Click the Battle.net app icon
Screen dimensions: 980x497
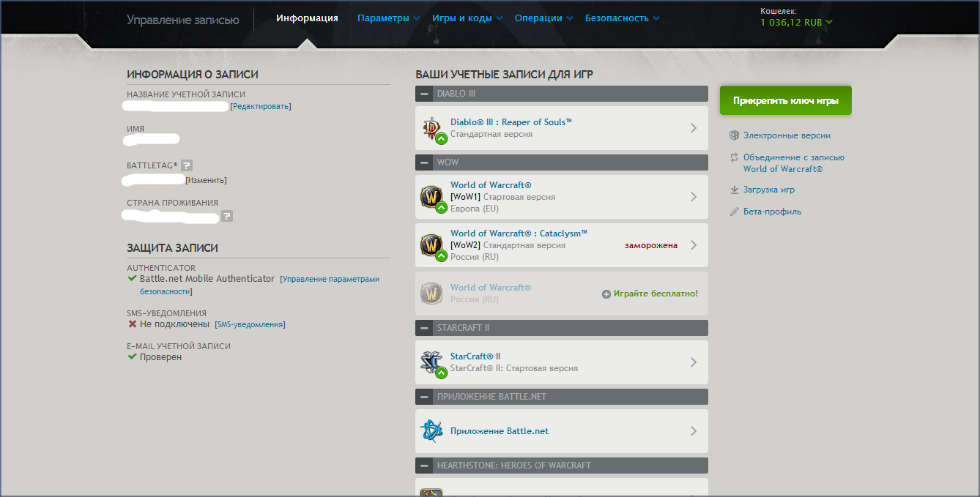[432, 431]
